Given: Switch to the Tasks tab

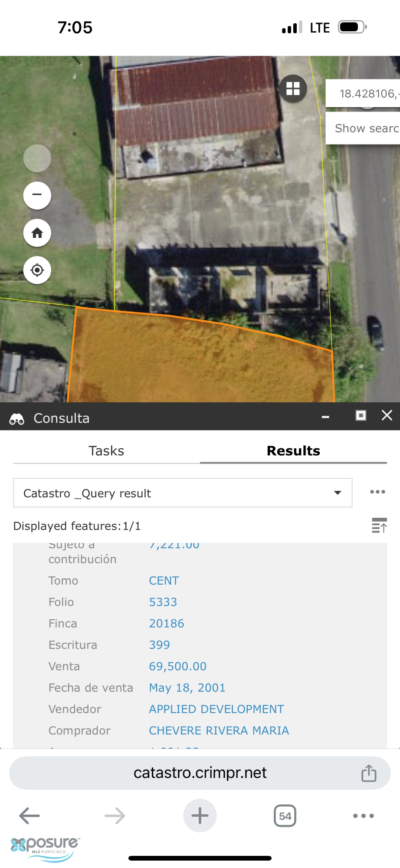Looking at the screenshot, I should (x=106, y=451).
